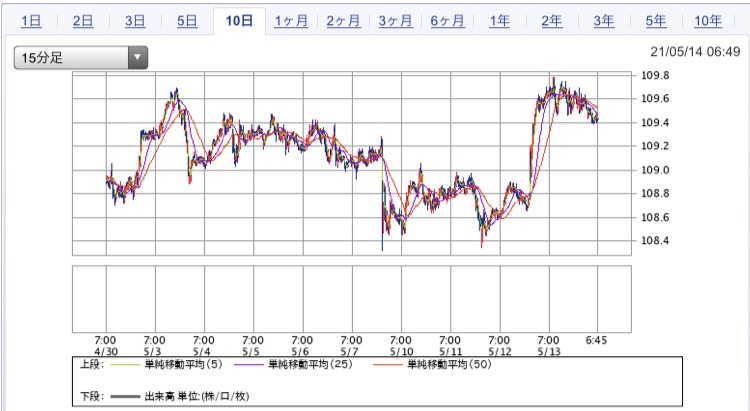The width and height of the screenshot is (750, 411).
Task: Switch to the 1日 range tab
Action: 31,21
